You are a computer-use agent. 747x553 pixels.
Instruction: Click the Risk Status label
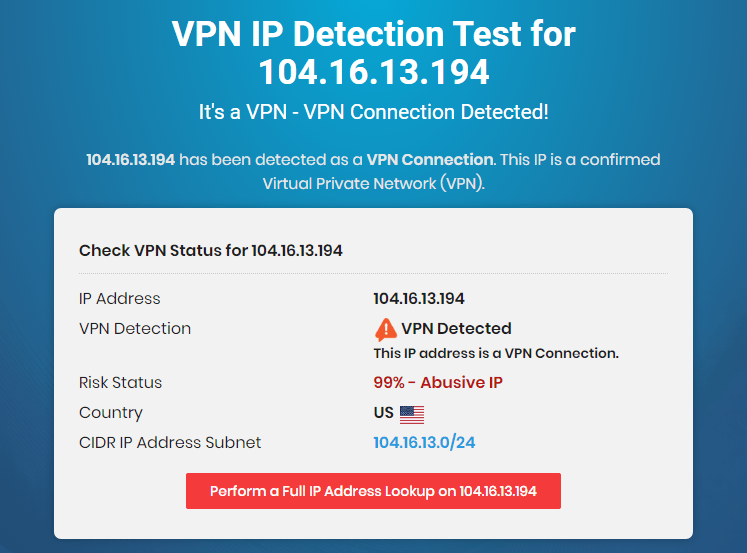click(121, 382)
